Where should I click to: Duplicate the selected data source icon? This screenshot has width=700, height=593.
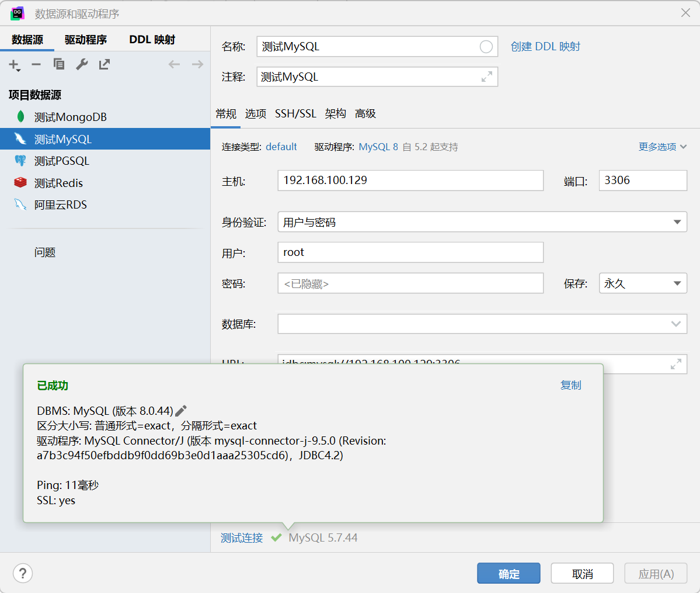[x=59, y=64]
